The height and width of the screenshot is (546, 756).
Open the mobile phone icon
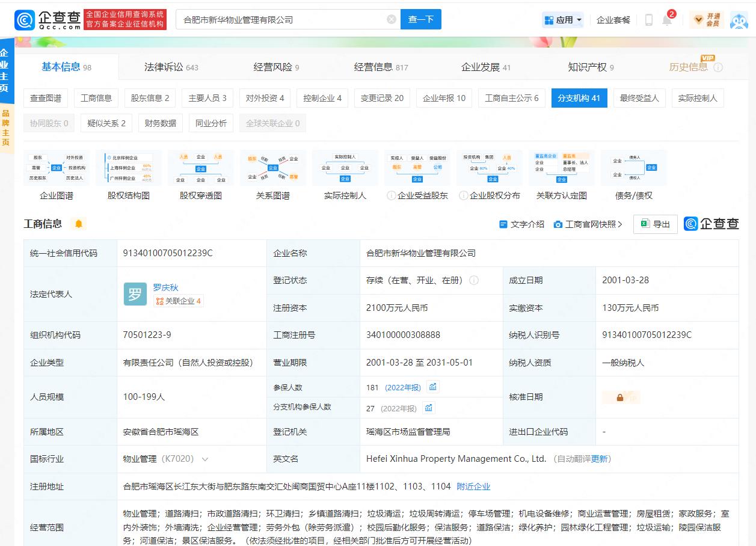coord(649,20)
